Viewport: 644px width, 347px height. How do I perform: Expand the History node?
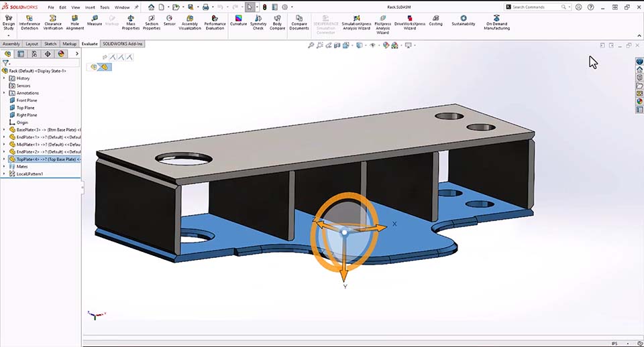tap(4, 78)
